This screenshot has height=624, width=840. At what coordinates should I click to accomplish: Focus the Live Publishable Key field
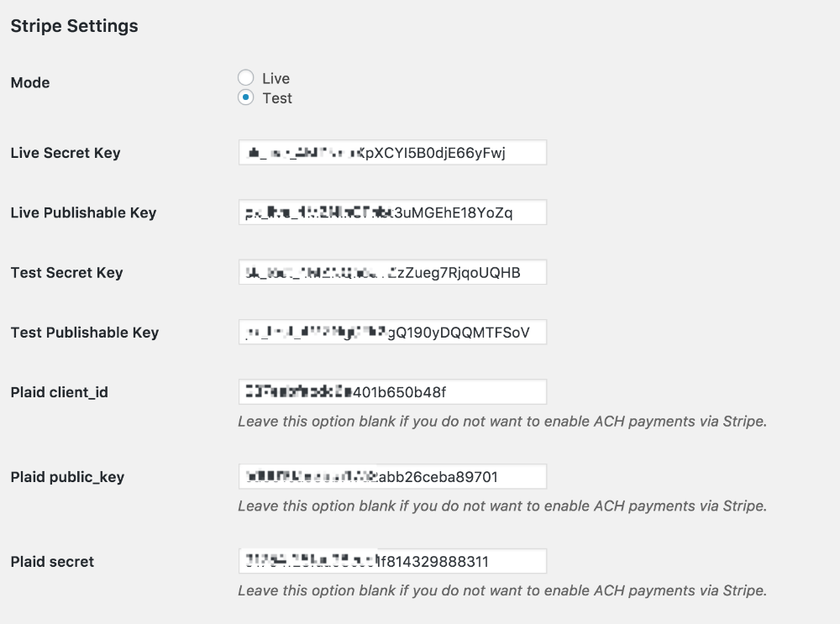pyautogui.click(x=392, y=212)
